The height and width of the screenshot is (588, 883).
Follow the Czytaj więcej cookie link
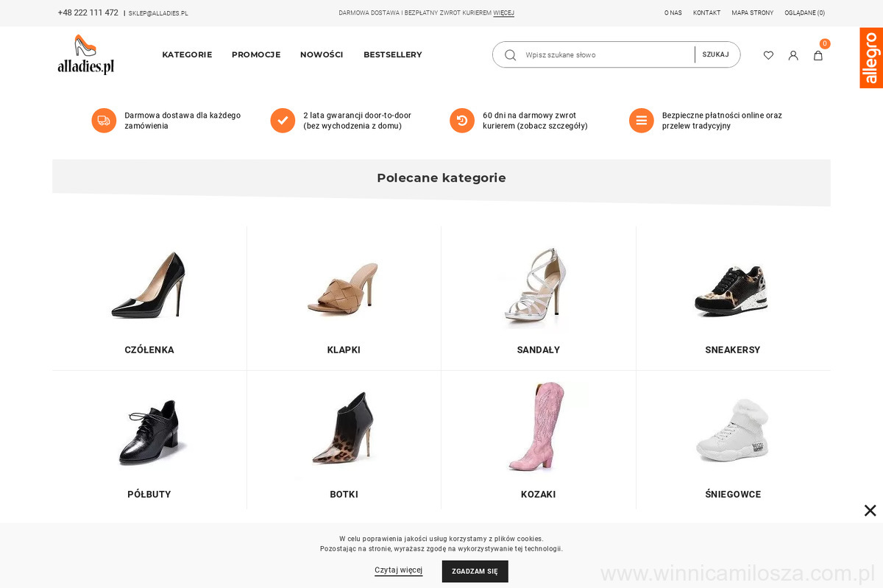coord(398,570)
